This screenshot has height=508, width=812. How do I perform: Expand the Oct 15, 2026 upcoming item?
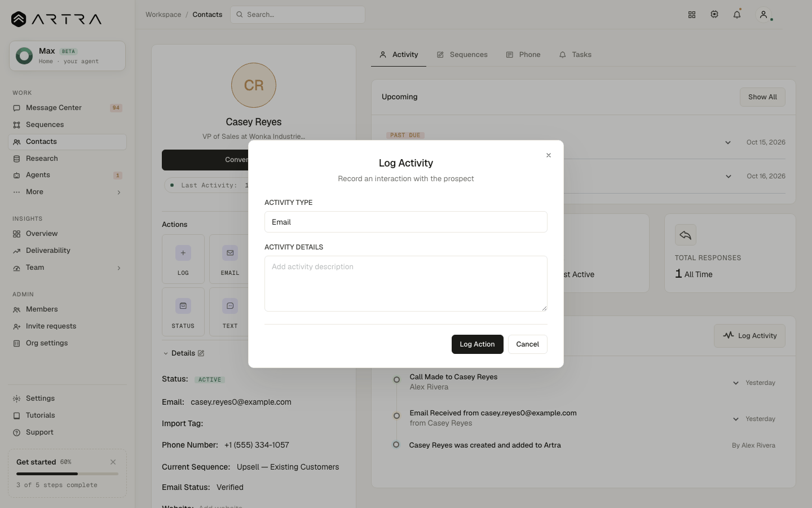pyautogui.click(x=728, y=142)
